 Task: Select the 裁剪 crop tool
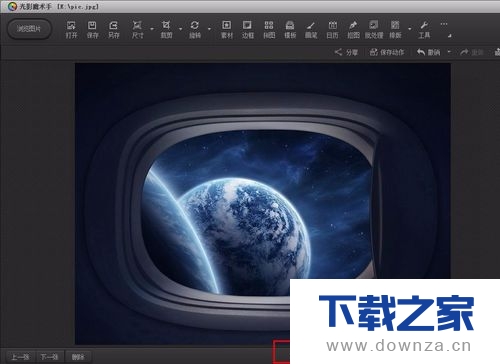point(166,30)
